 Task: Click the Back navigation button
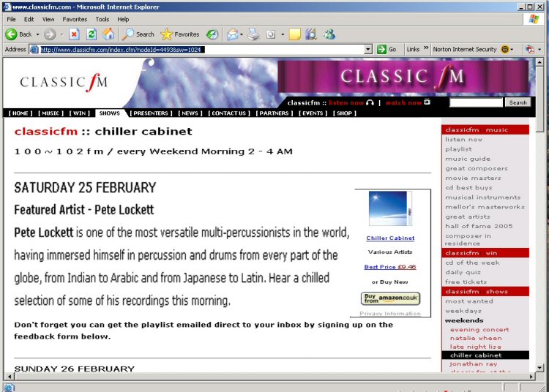click(x=19, y=34)
